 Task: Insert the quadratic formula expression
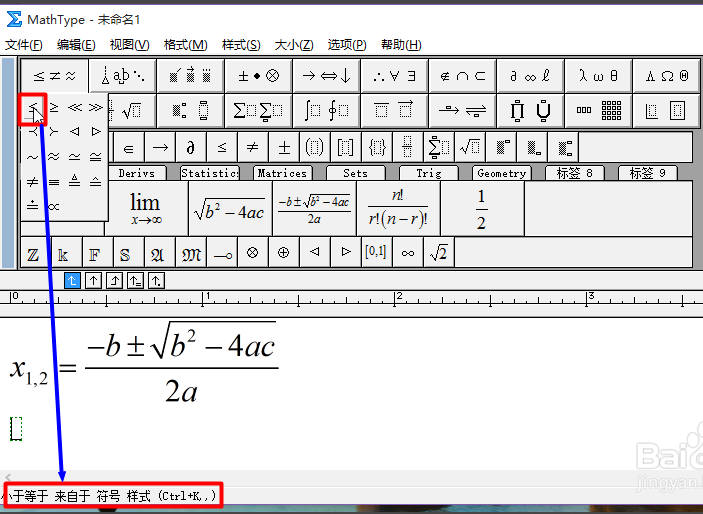(314, 209)
